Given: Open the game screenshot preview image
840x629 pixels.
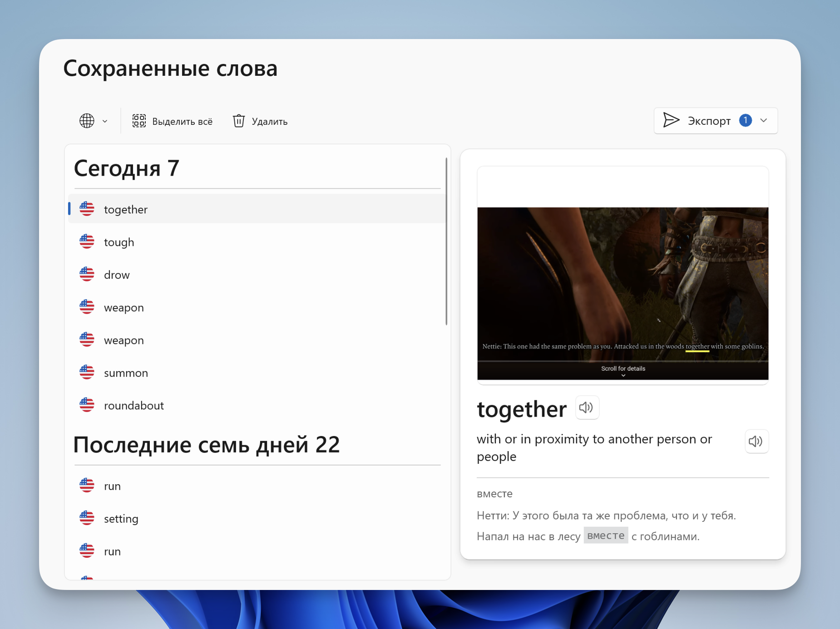Looking at the screenshot, I should pos(623,293).
